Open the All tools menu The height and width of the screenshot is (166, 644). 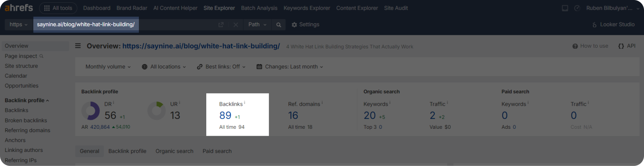click(58, 8)
